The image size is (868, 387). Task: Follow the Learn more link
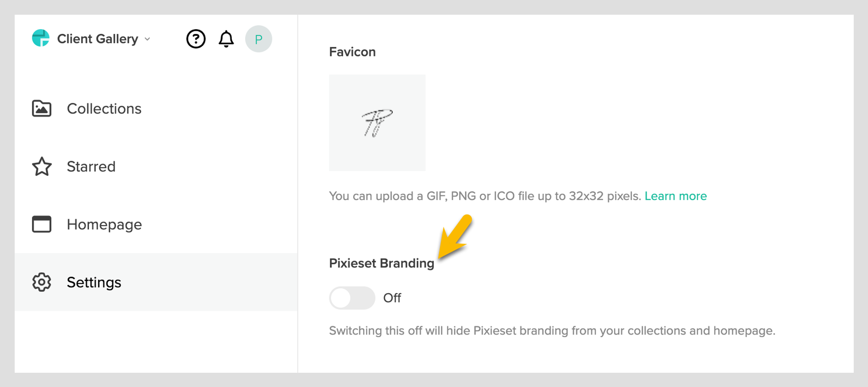tap(675, 196)
